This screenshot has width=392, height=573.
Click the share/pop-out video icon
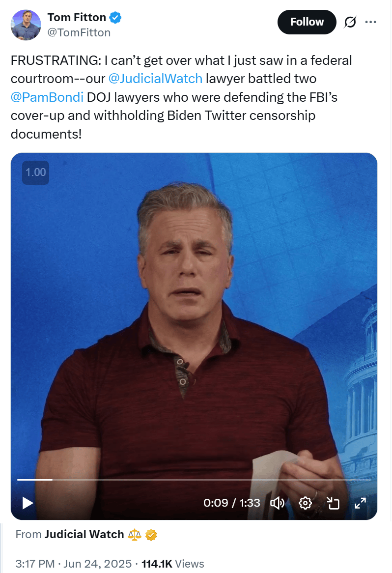(333, 503)
